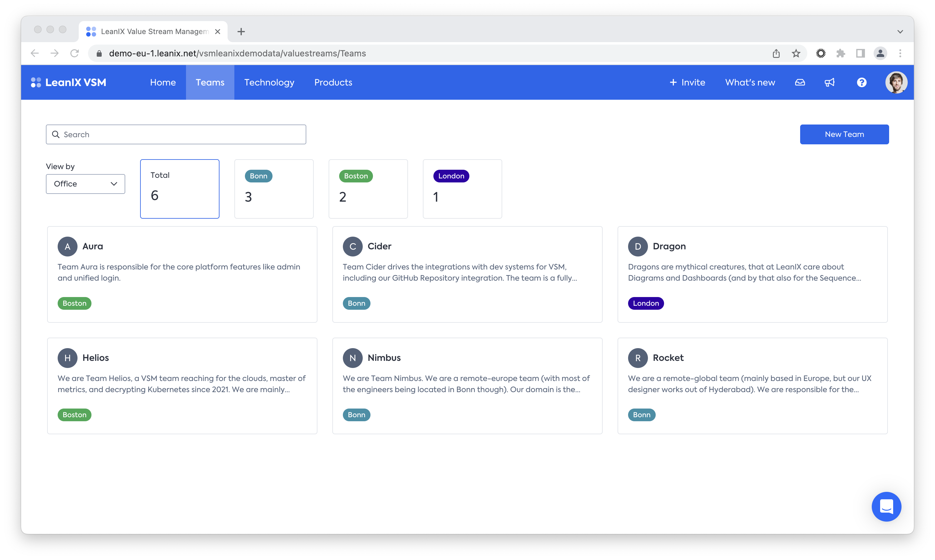Expand the View by Office dropdown
Screen dimensions: 935x560
tap(85, 184)
